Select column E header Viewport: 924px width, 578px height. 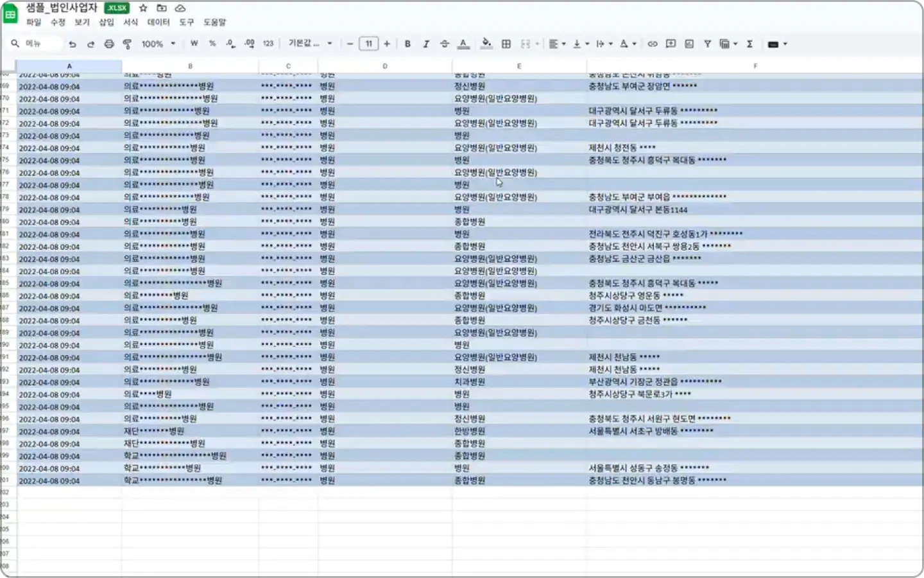519,66
